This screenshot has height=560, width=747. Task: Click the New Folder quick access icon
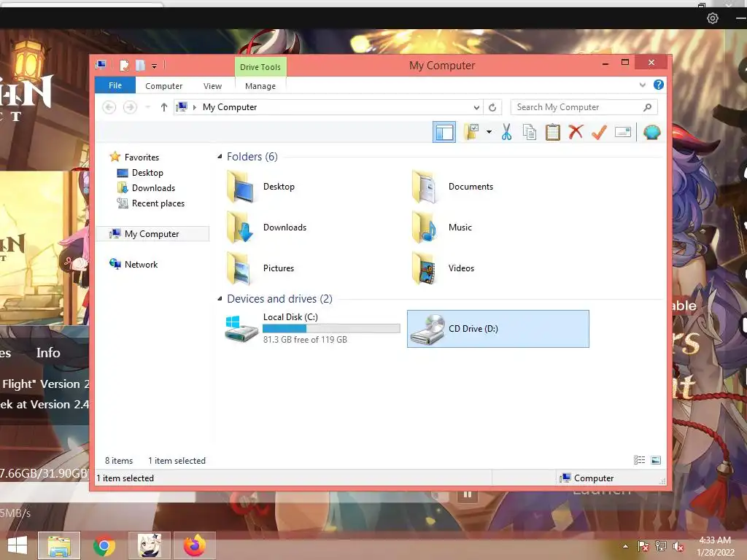(x=140, y=65)
